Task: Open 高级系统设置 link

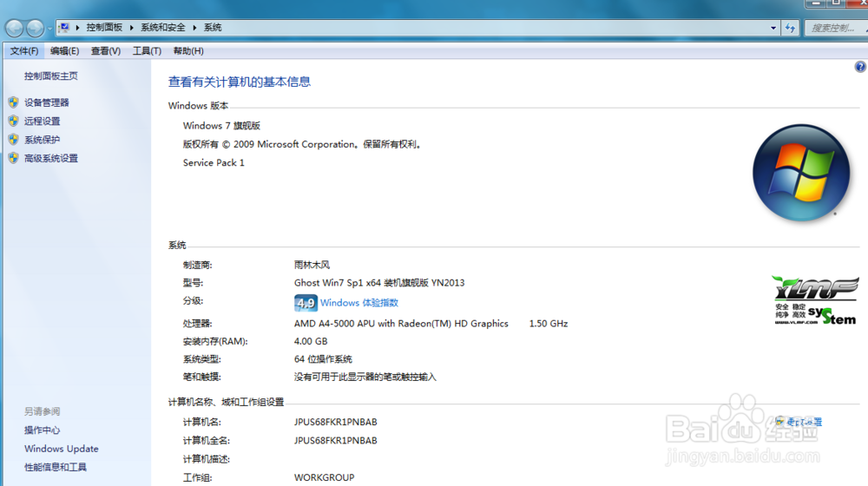Action: (x=51, y=158)
